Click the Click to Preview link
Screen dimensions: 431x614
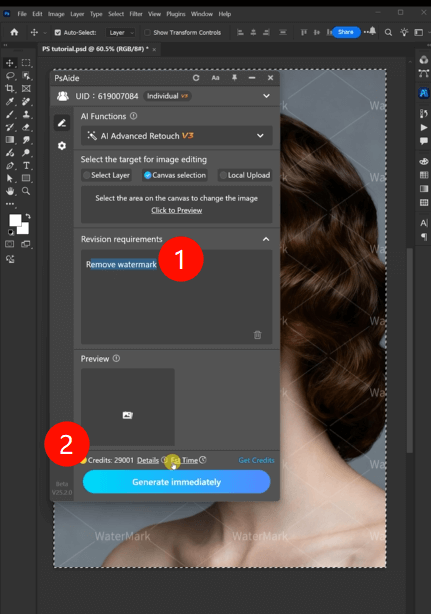(x=177, y=210)
